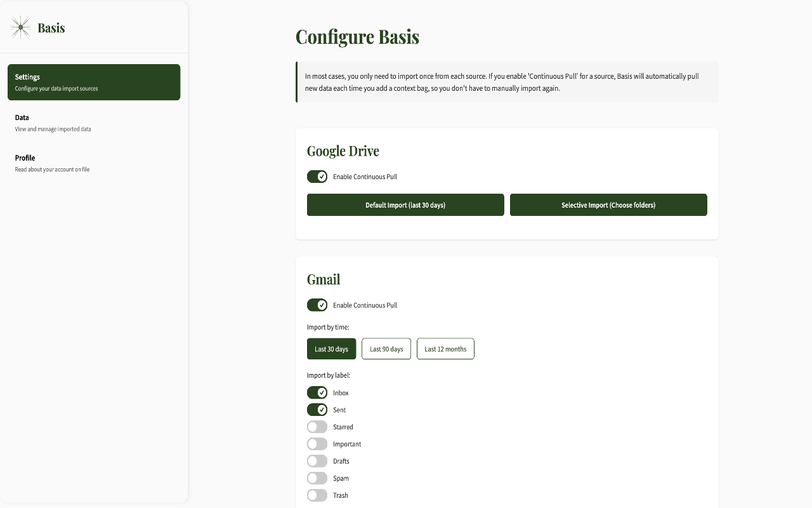812x508 pixels.
Task: Disable Continuous Pull for Google Drive
Action: coord(317,177)
